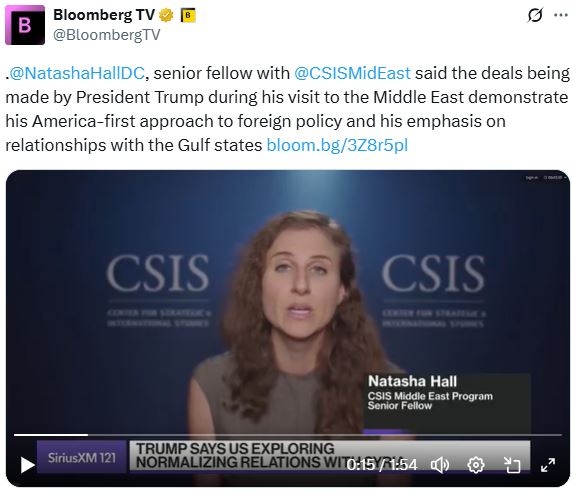Screen dimensions: 577x497
Task: Open the @CSISMidEast mention
Action: (352, 73)
